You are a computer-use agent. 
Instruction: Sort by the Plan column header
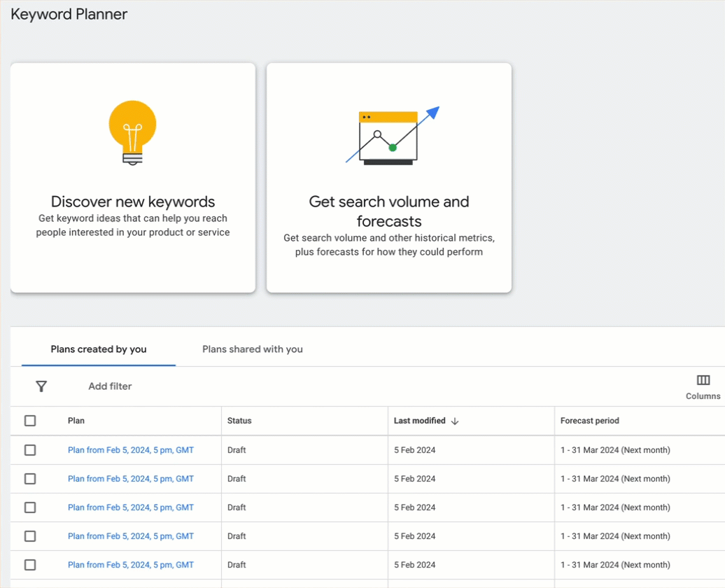(x=76, y=421)
